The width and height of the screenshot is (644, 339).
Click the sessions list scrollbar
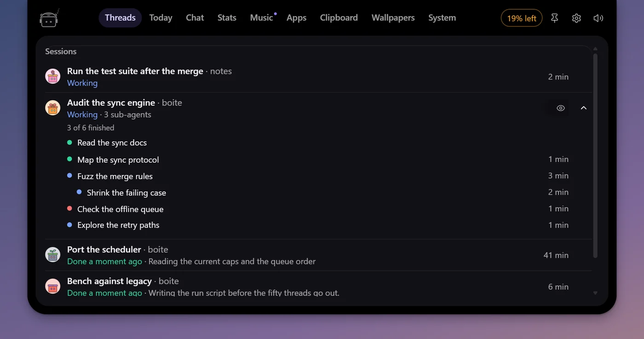(595, 156)
